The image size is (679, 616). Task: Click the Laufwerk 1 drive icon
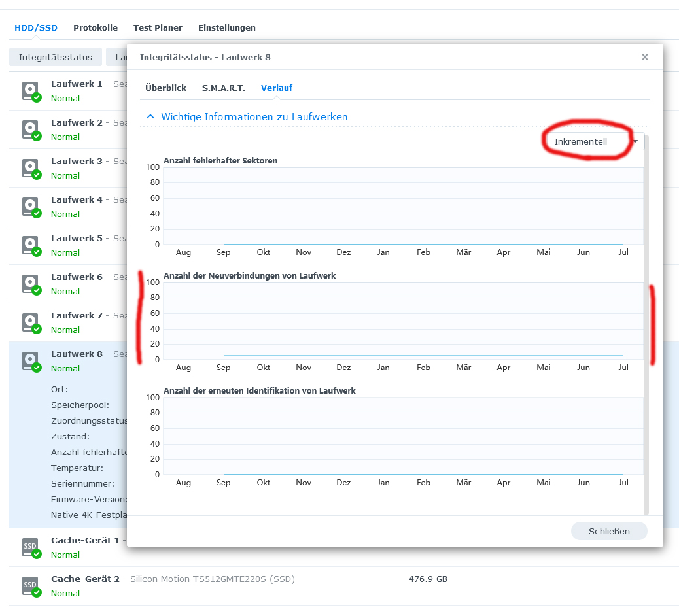(x=31, y=92)
